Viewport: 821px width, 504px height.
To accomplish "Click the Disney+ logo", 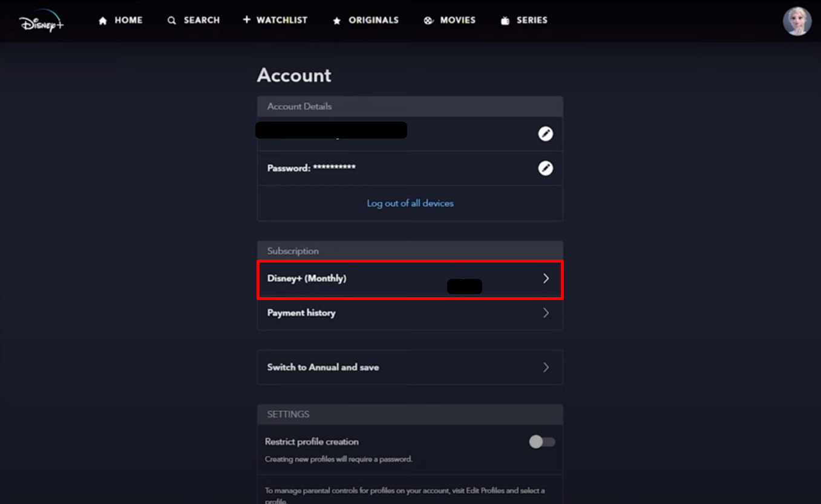I will tap(41, 21).
